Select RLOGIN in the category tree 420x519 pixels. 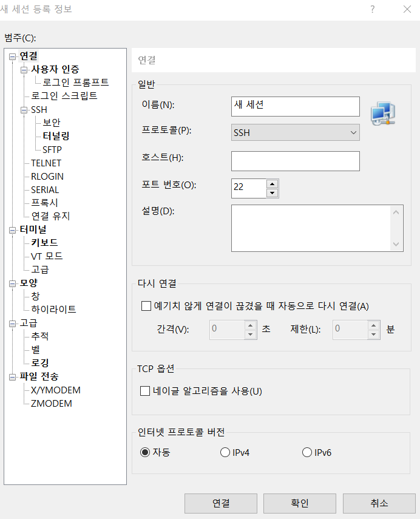tap(47, 177)
